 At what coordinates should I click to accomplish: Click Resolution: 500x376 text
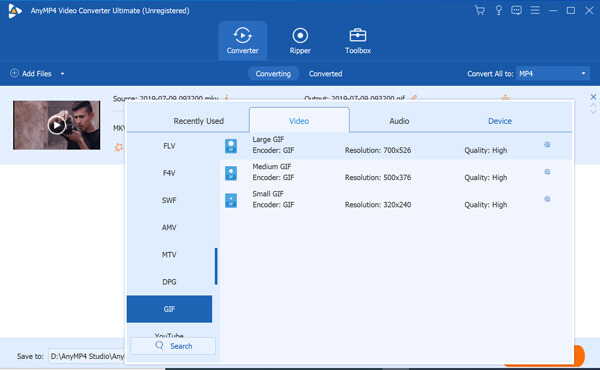coord(378,178)
